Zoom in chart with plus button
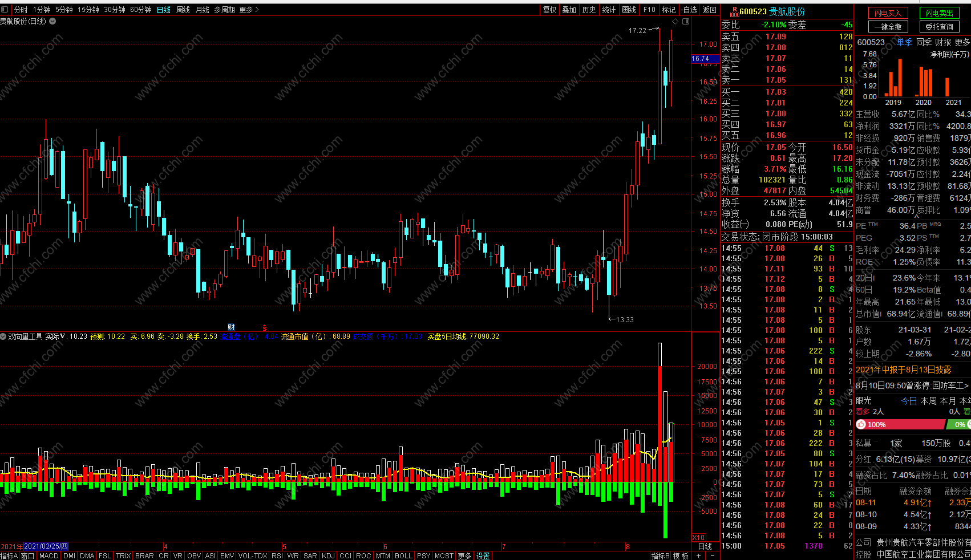971x560 pixels. pyautogui.click(x=698, y=556)
